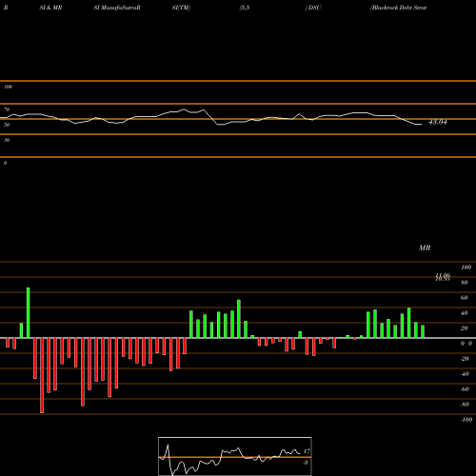Select the 'SI & MR' header text
Image resolution: width=476 pixels, height=476 pixels.
tap(50, 8)
